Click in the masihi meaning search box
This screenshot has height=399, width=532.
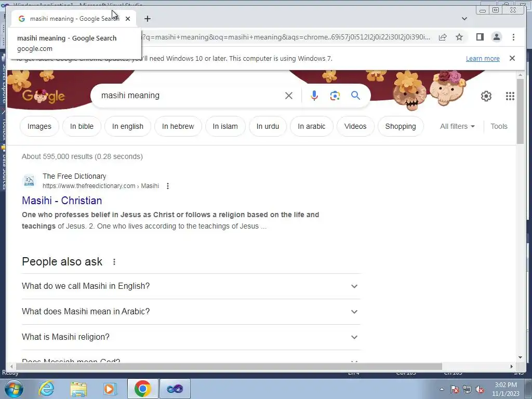point(190,96)
